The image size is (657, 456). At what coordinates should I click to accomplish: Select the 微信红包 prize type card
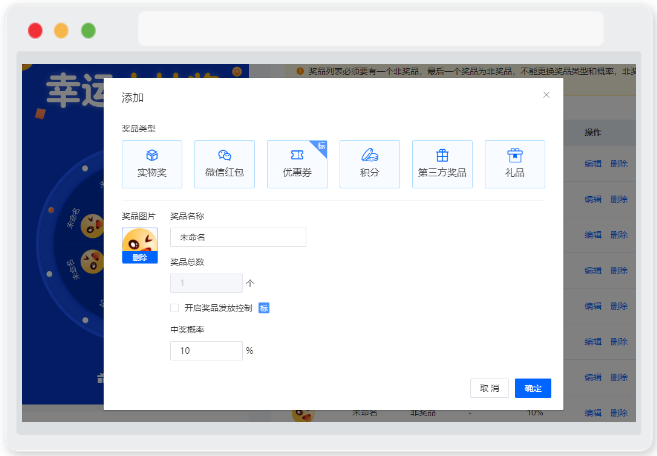[224, 164]
